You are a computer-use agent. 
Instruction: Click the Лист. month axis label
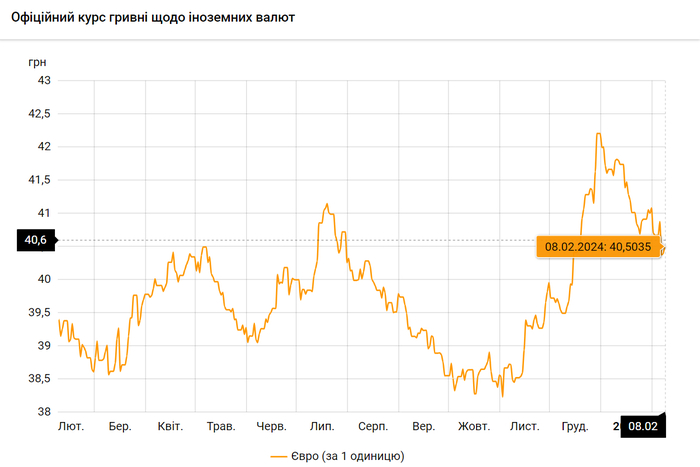click(525, 427)
